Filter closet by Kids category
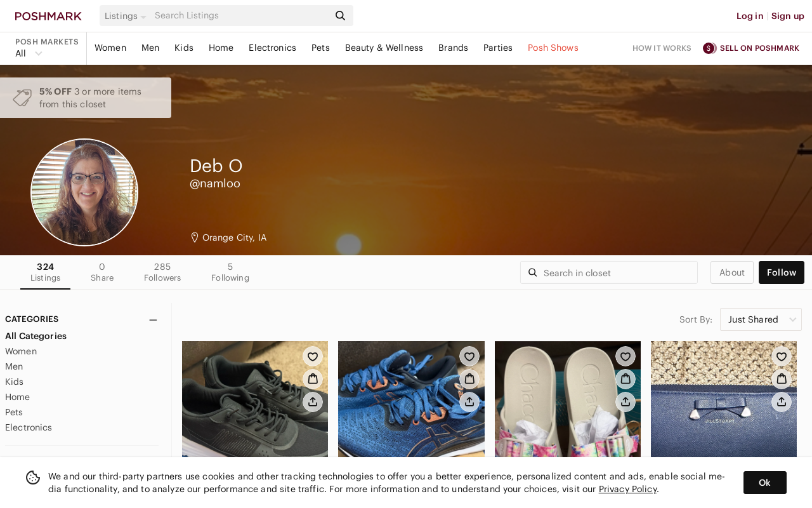The width and height of the screenshot is (812, 508). 14,382
